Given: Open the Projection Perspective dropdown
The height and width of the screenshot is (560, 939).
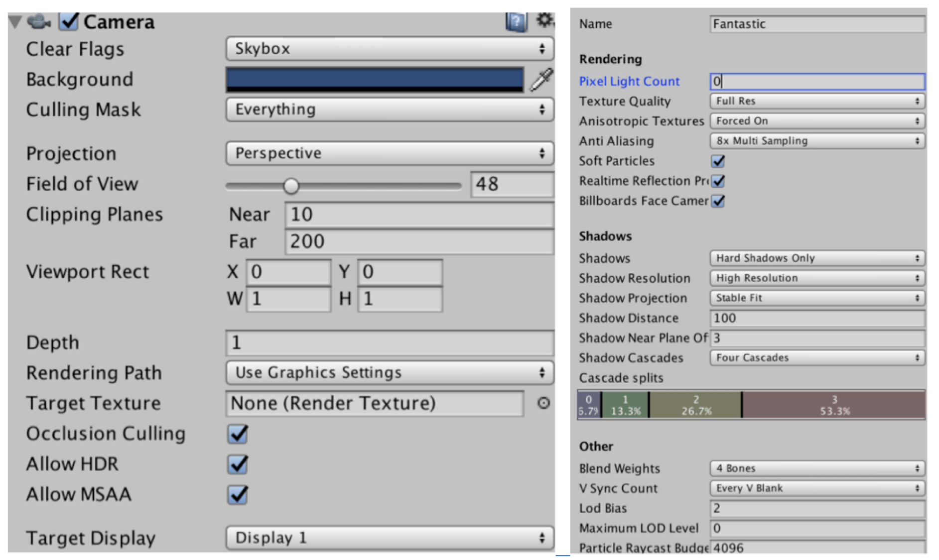Looking at the screenshot, I should coord(390,153).
